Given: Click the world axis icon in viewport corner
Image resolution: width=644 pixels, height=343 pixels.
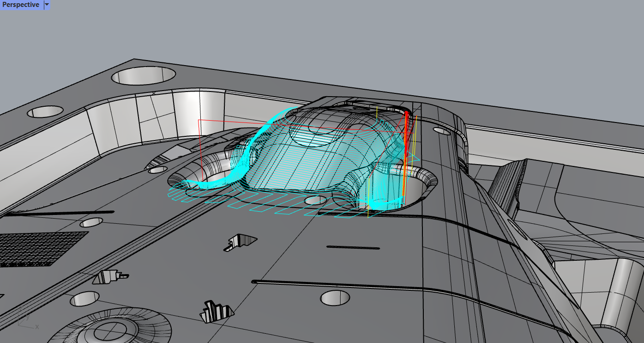Looking at the screenshot, I should coord(29,322).
